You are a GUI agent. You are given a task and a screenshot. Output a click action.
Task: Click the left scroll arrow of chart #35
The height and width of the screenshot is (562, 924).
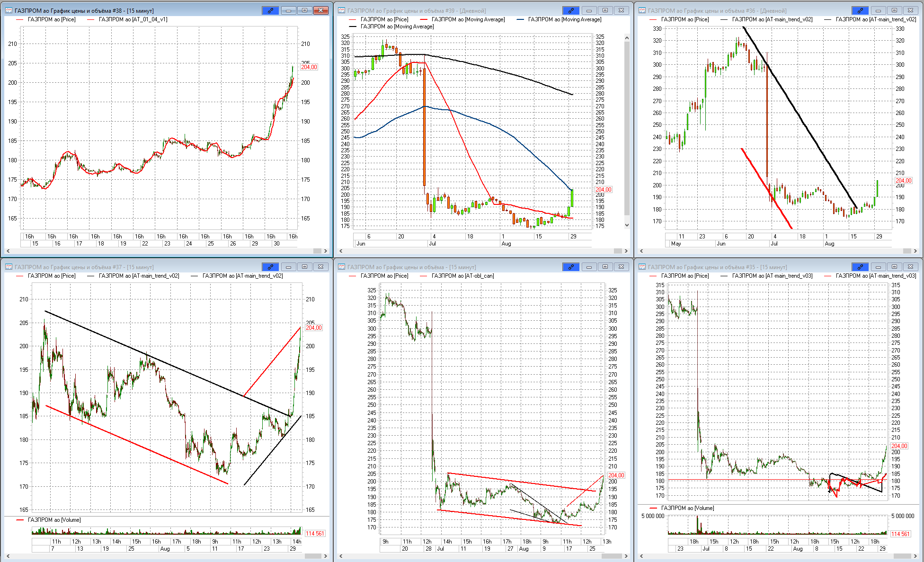point(641,556)
